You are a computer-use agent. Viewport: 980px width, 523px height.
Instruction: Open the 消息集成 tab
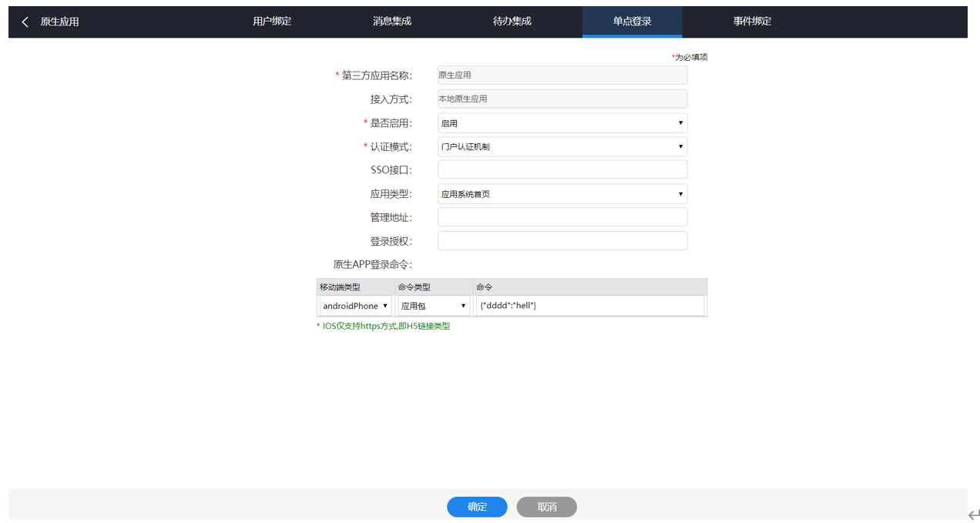[392, 22]
